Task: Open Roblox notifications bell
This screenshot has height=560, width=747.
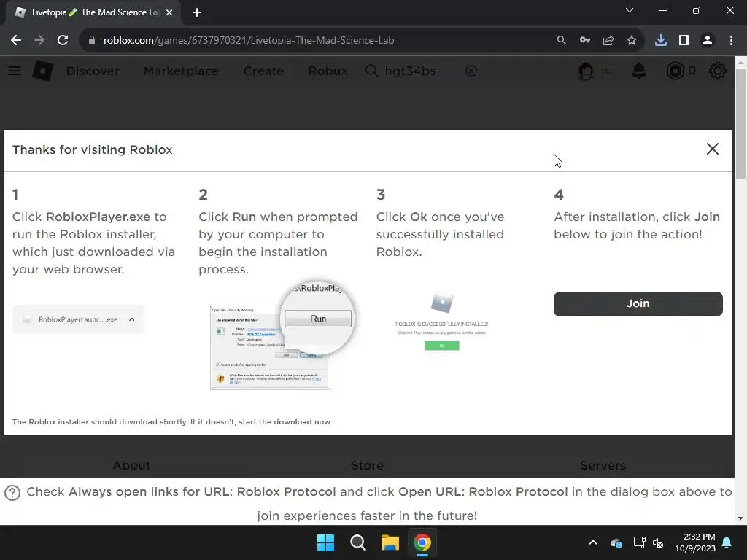Action: [639, 71]
